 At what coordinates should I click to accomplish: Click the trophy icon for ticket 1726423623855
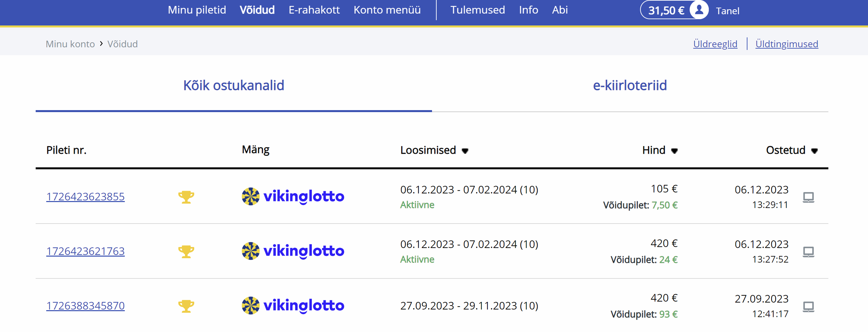[x=186, y=197]
